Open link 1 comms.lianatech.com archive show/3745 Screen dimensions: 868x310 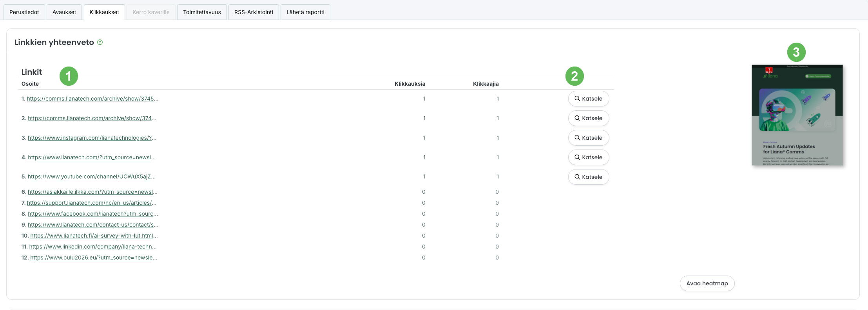click(92, 99)
